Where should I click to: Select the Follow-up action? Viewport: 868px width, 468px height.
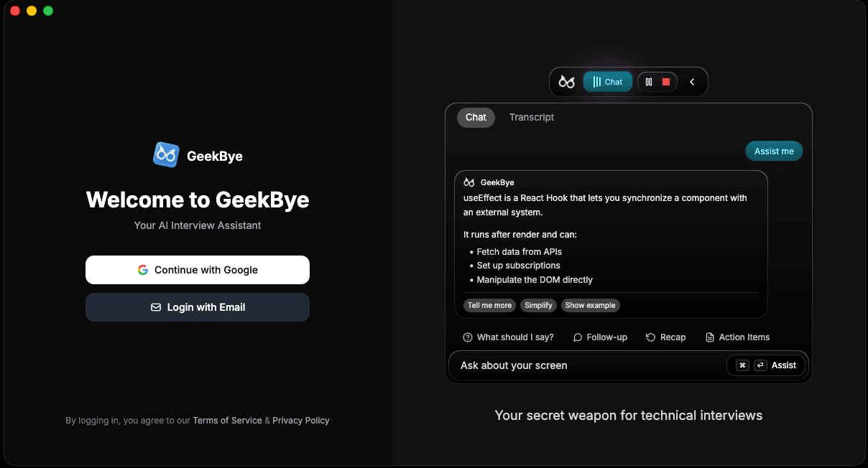point(600,337)
